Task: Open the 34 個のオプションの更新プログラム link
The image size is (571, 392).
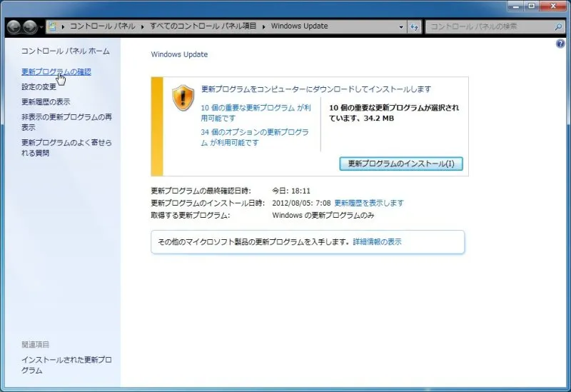Action: coord(255,133)
